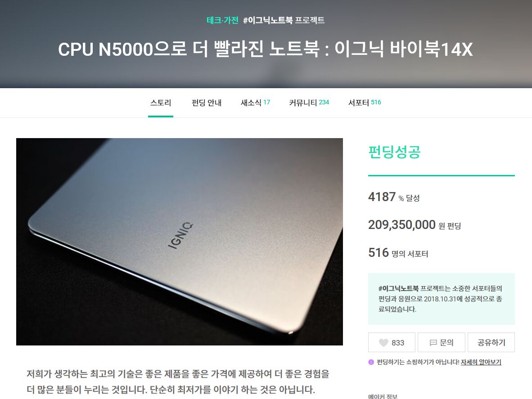Click the 516 명의 서포터 count

point(398,252)
